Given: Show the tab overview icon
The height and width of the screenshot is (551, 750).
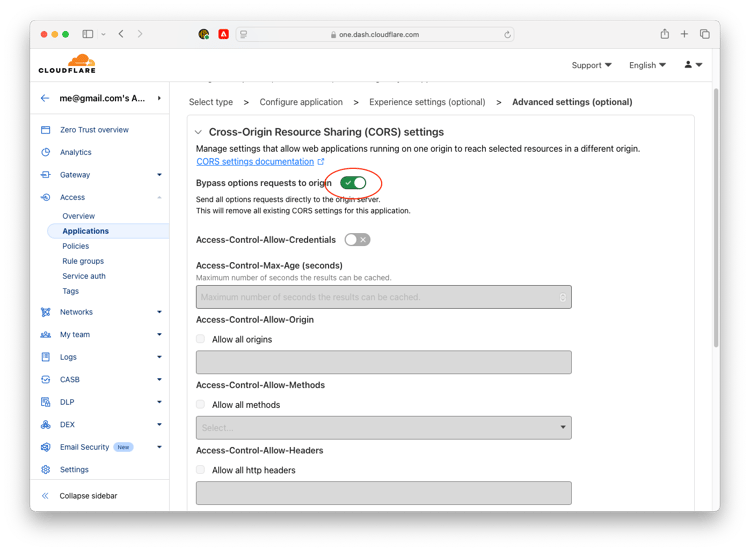Looking at the screenshot, I should point(705,34).
